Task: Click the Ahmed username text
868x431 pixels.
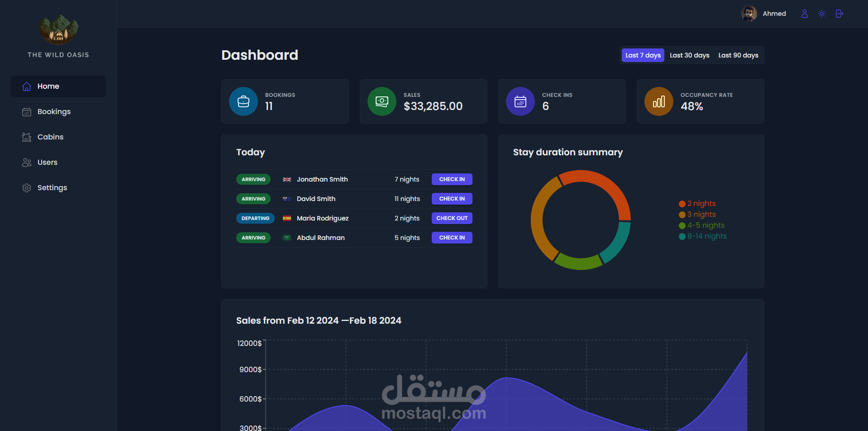Action: tap(774, 14)
